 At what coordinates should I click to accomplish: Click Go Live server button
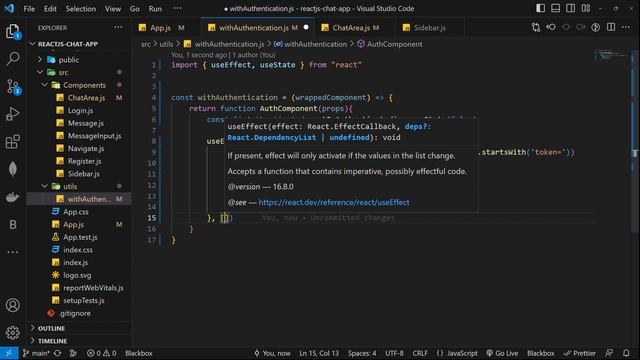[502, 353]
